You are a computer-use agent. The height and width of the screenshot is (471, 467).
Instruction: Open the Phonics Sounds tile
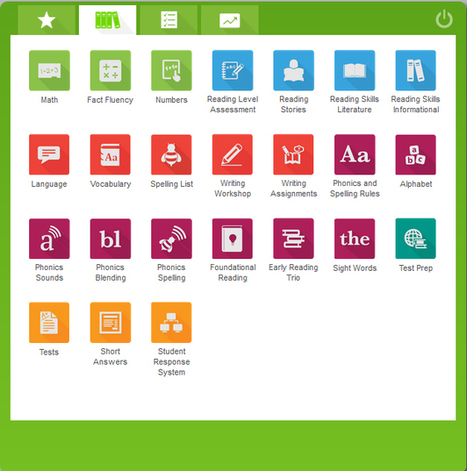49,239
